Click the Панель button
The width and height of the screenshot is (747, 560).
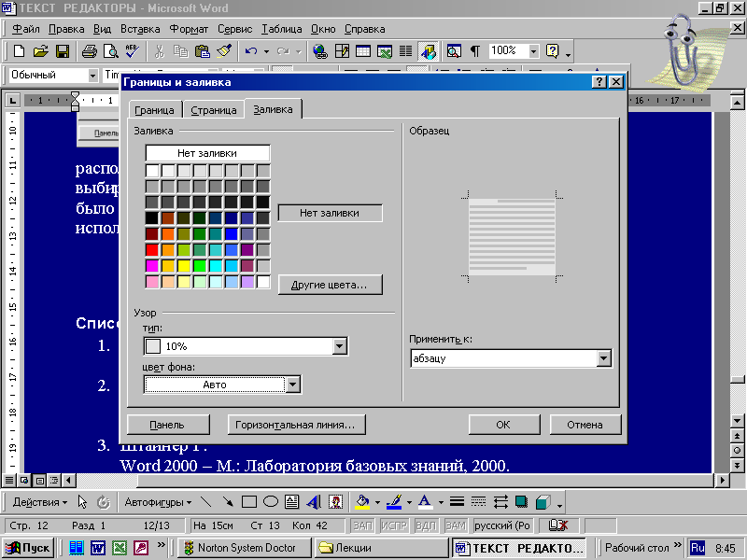coord(167,425)
